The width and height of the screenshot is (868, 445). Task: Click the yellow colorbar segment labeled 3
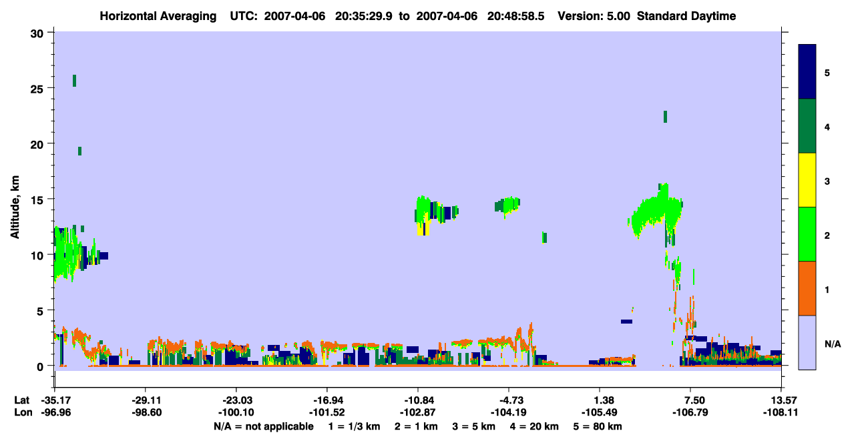pyautogui.click(x=807, y=180)
